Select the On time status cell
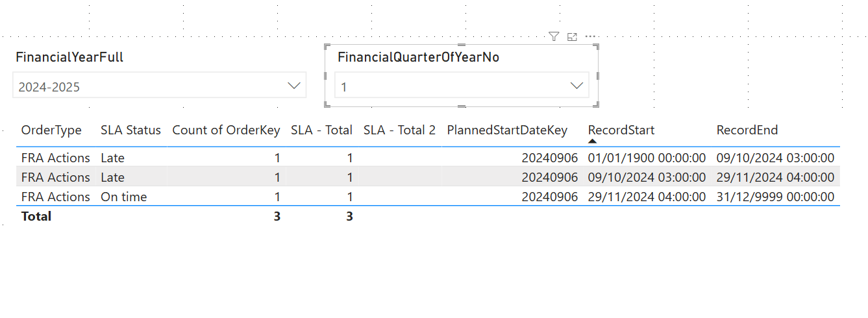This screenshot has height=318, width=868. click(123, 197)
